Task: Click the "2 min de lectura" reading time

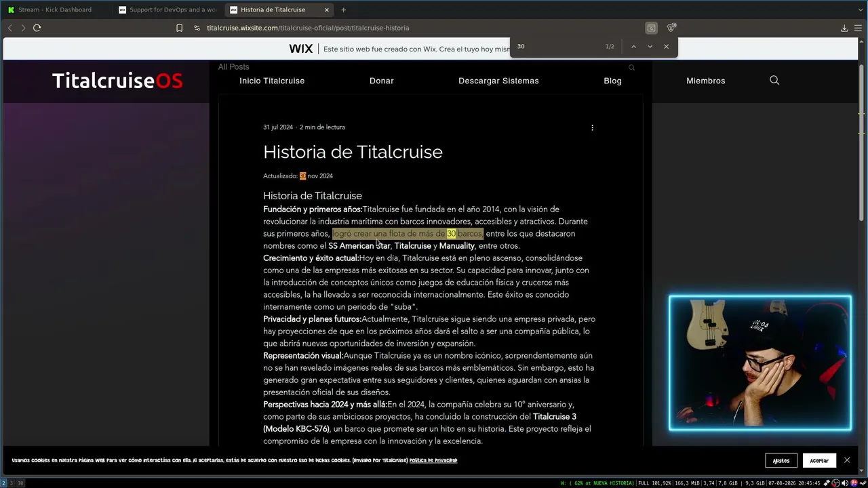Action: click(x=322, y=127)
